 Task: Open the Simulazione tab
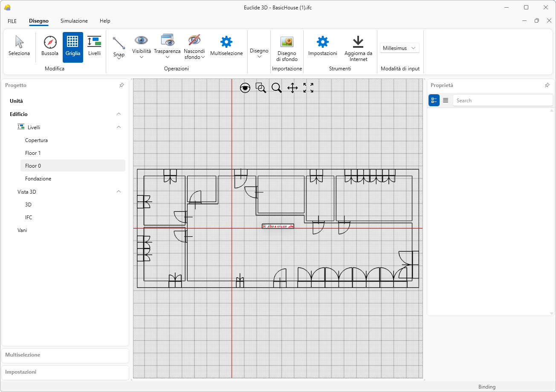pyautogui.click(x=74, y=21)
